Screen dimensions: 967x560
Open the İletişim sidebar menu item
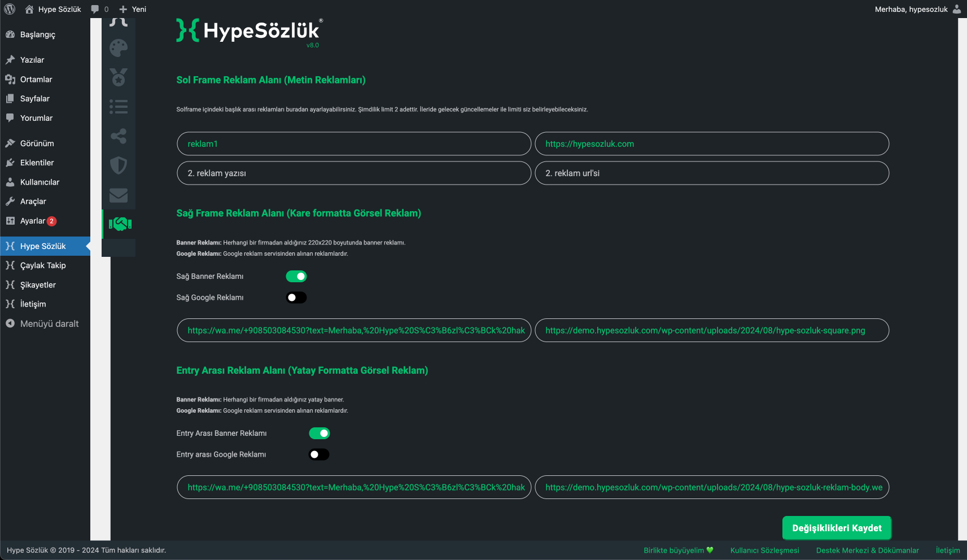[45, 304]
